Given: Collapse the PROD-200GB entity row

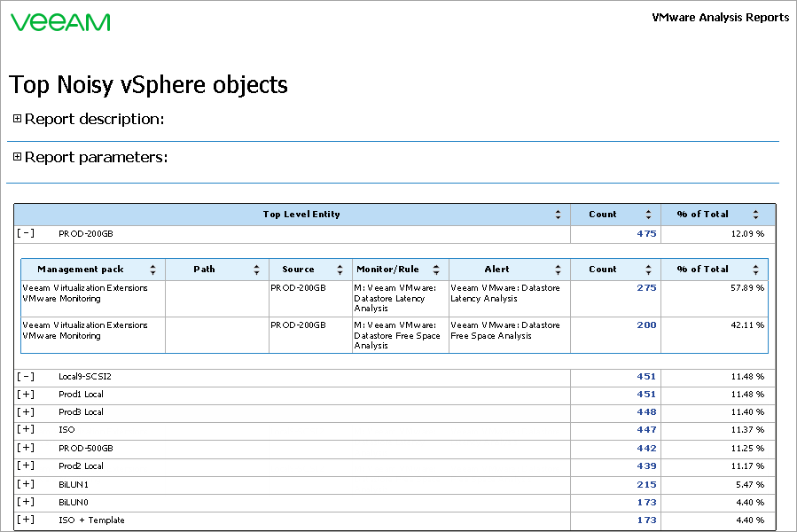Looking at the screenshot, I should tap(26, 234).
